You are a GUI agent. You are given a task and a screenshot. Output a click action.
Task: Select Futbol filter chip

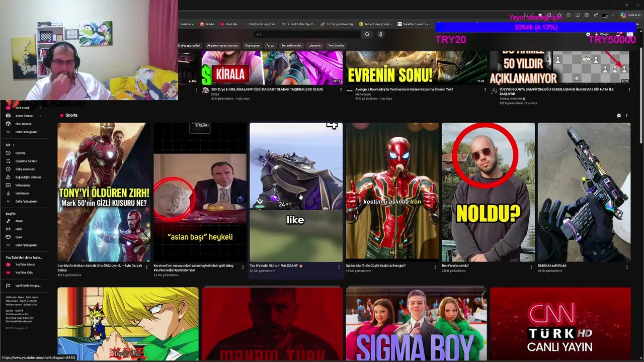(x=270, y=45)
